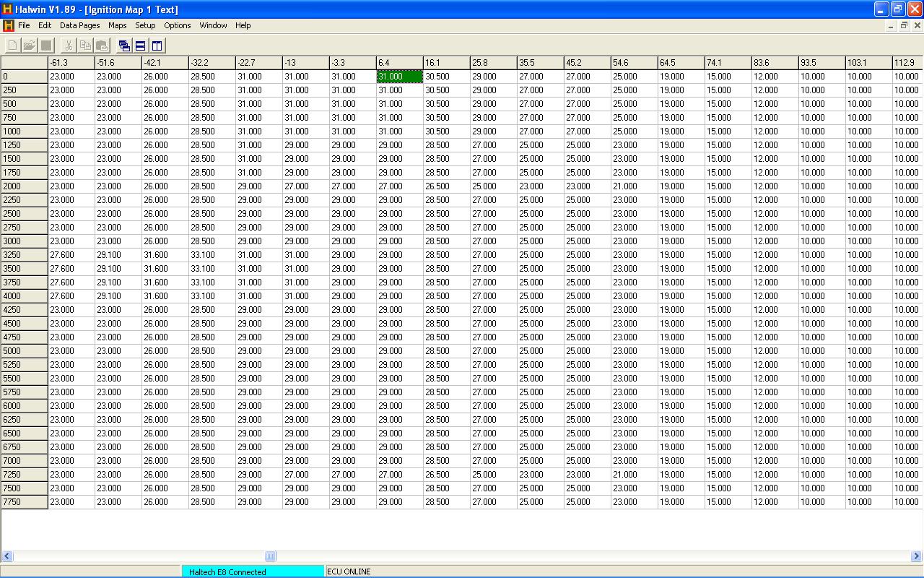Select column header 83.6
The width and height of the screenshot is (924, 578).
[x=775, y=63]
